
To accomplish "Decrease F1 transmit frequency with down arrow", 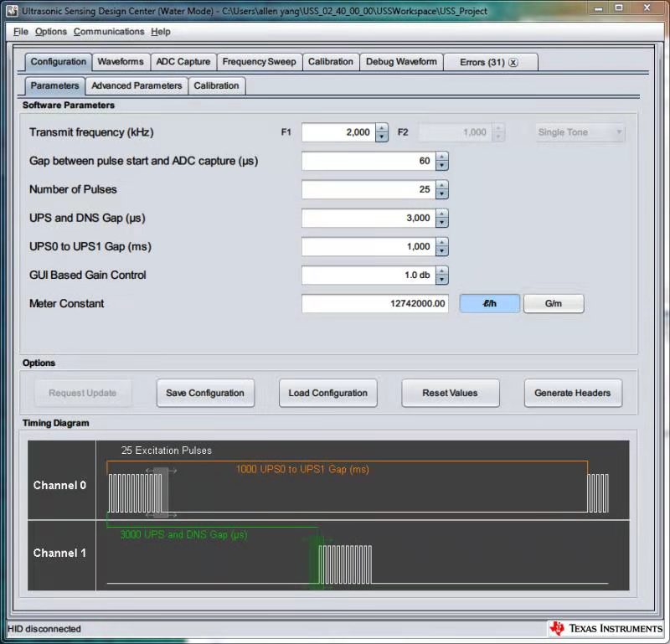I will [x=382, y=137].
